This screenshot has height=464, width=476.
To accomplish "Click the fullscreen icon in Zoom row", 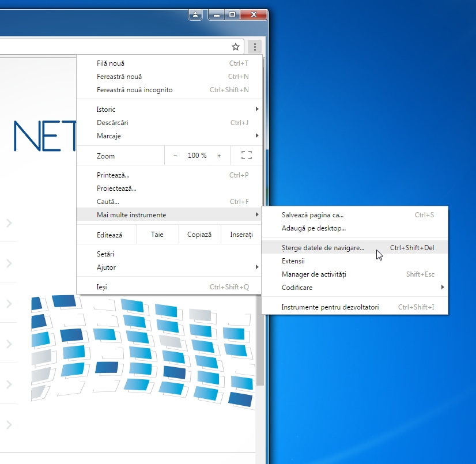I will [x=247, y=156].
